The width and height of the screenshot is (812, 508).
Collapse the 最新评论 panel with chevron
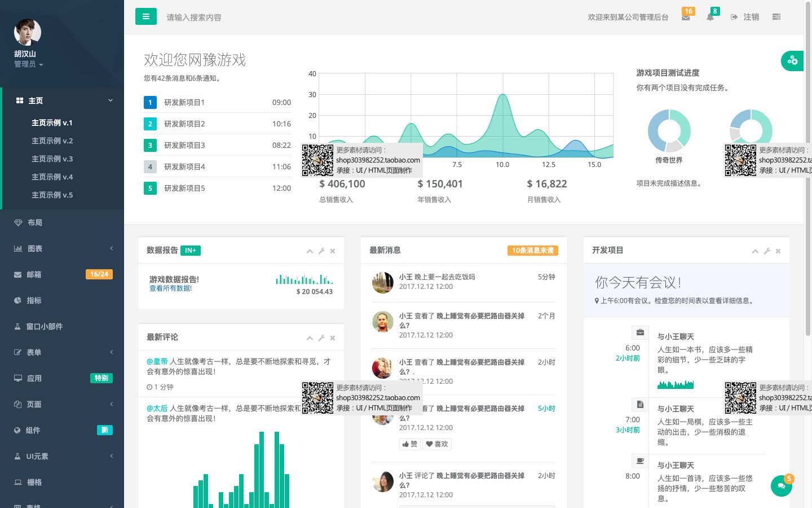[x=310, y=338]
